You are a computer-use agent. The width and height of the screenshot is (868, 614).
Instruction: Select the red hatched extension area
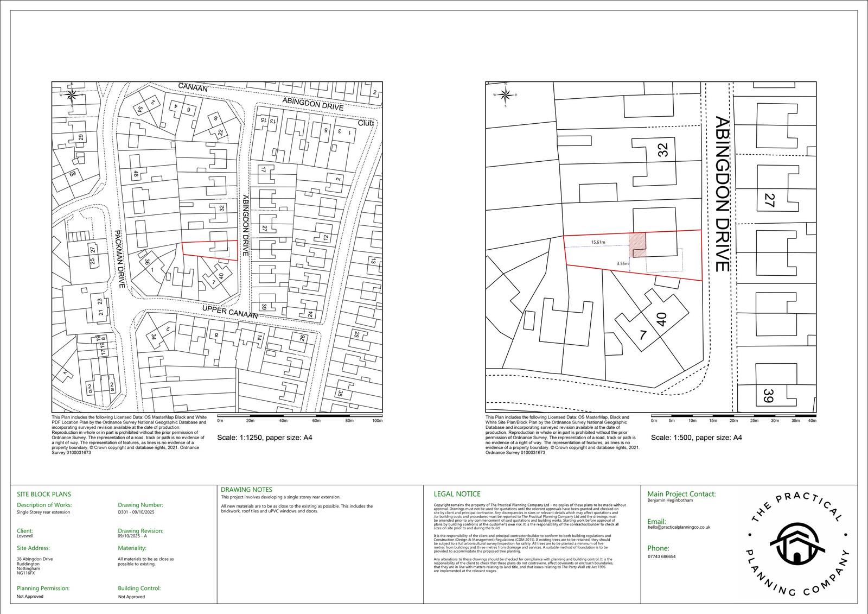637,245
